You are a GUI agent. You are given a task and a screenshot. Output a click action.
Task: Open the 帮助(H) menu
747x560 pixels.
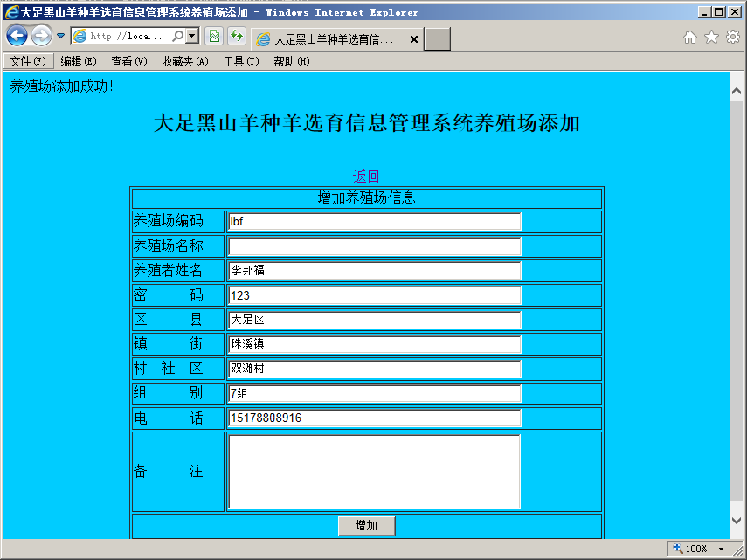click(x=292, y=61)
